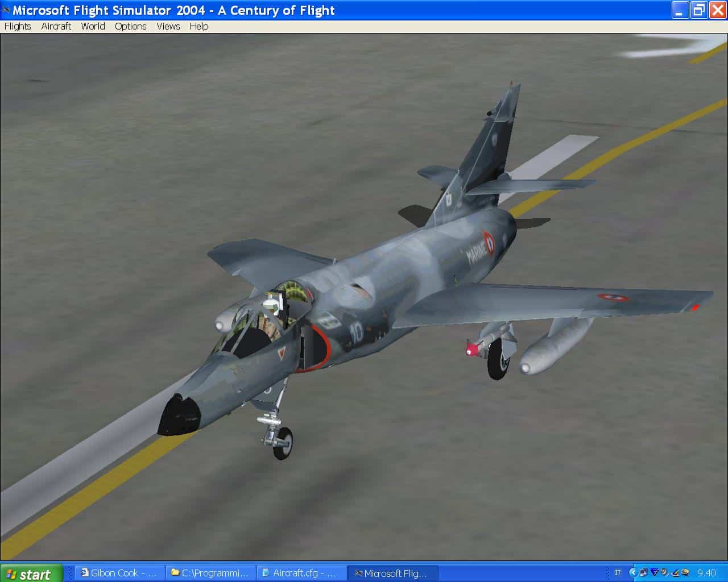Expand hidden system tray icons arrow
The height and width of the screenshot is (582, 728).
coord(633,573)
